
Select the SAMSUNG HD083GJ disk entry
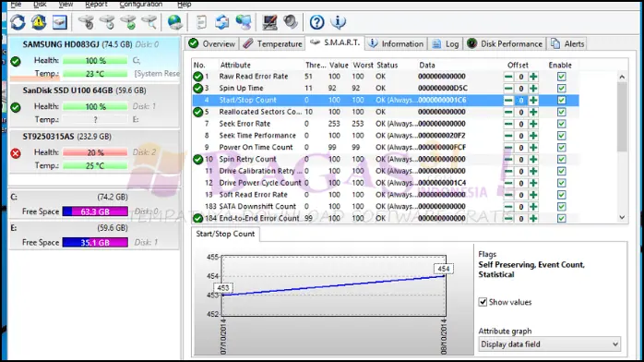(94, 59)
